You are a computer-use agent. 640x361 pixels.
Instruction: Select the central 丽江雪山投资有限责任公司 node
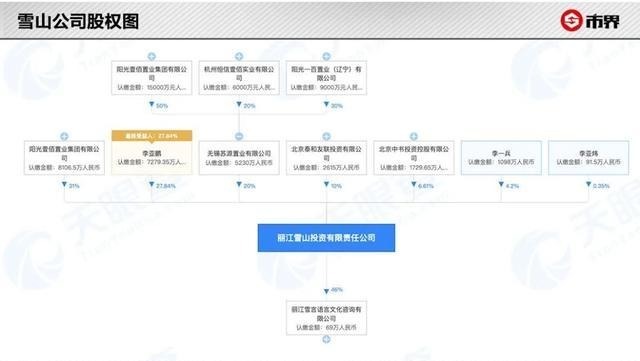[326, 238]
